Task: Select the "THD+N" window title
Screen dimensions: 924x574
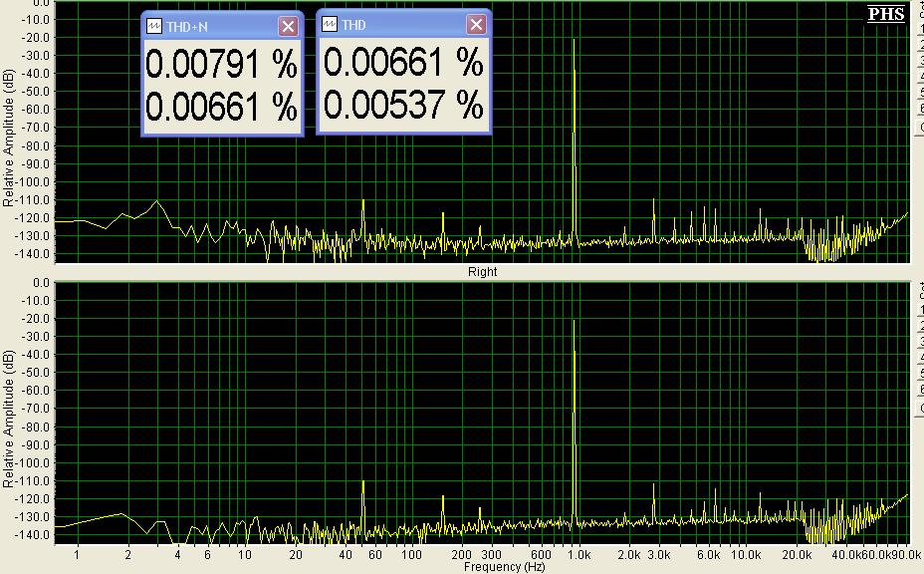Action: pos(187,27)
